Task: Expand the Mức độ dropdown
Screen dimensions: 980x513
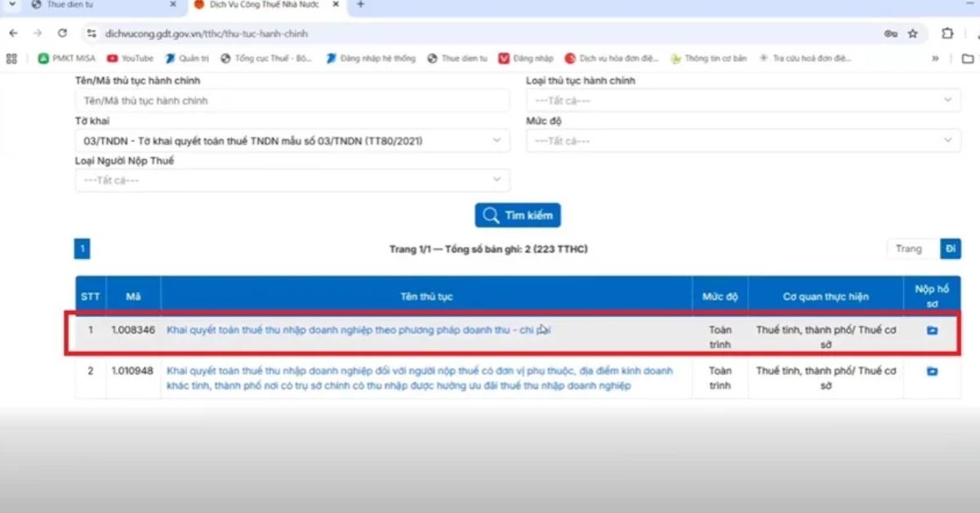Action: (x=742, y=141)
